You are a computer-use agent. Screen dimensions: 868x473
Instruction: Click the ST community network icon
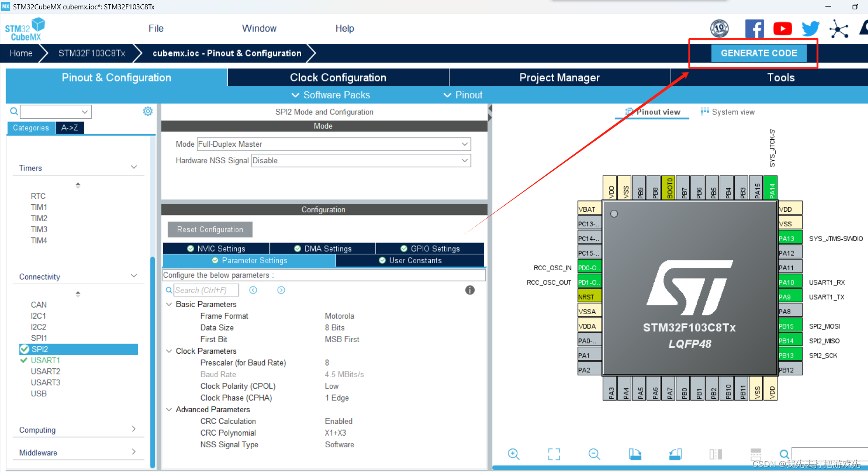[x=839, y=29]
